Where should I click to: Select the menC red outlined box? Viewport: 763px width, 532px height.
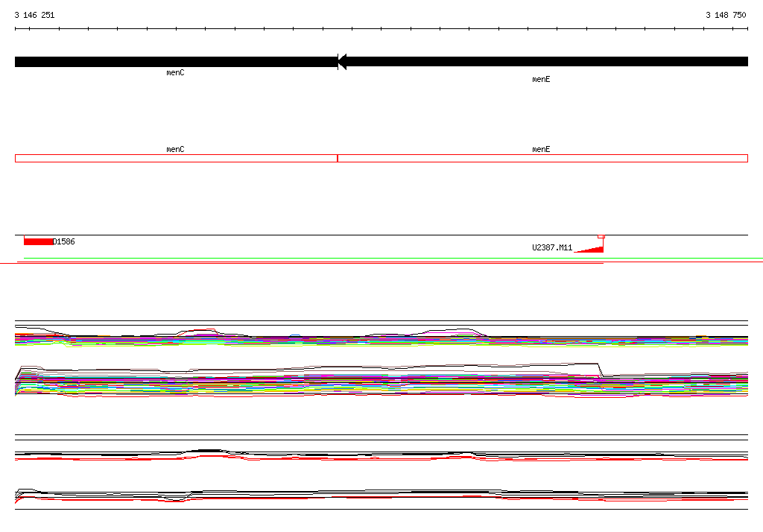pos(176,158)
